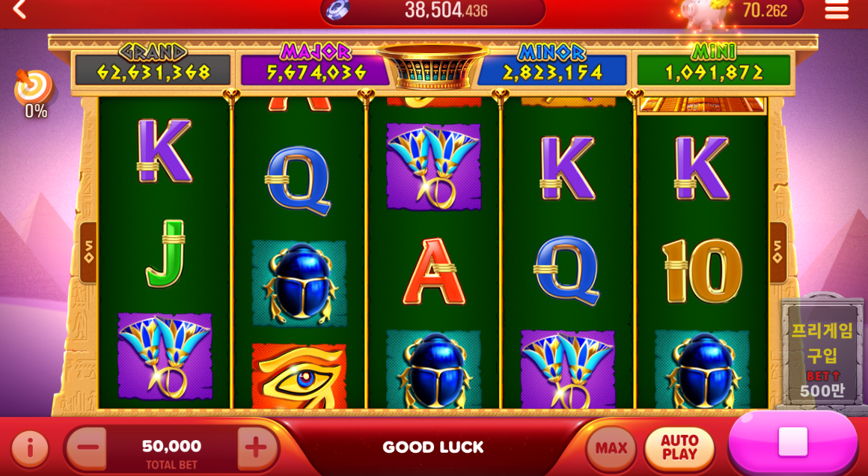This screenshot has height=476, width=868.
Task: Click the golden 10 symbol
Action: [702, 272]
